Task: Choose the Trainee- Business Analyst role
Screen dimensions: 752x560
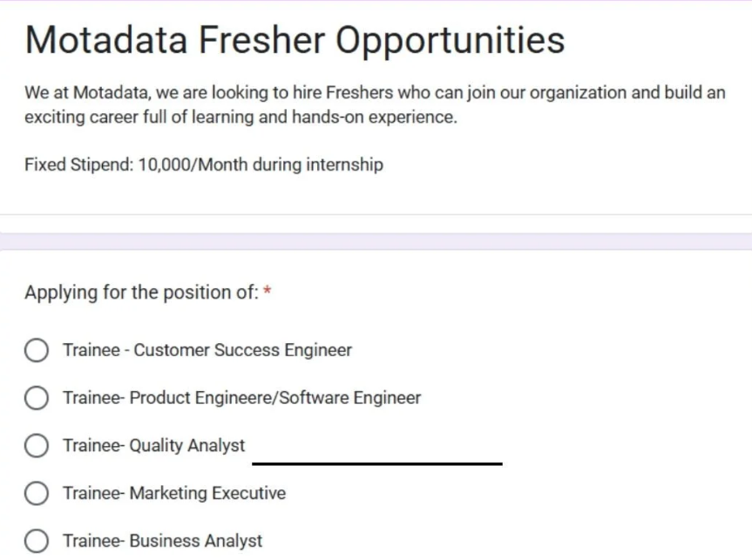Action: [x=36, y=540]
